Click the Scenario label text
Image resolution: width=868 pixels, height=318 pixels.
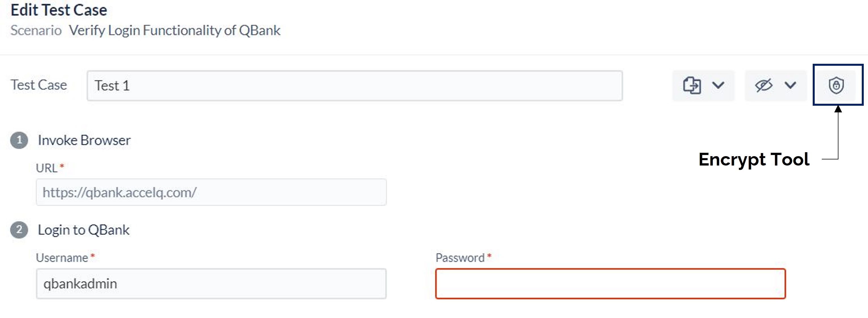[x=36, y=30]
